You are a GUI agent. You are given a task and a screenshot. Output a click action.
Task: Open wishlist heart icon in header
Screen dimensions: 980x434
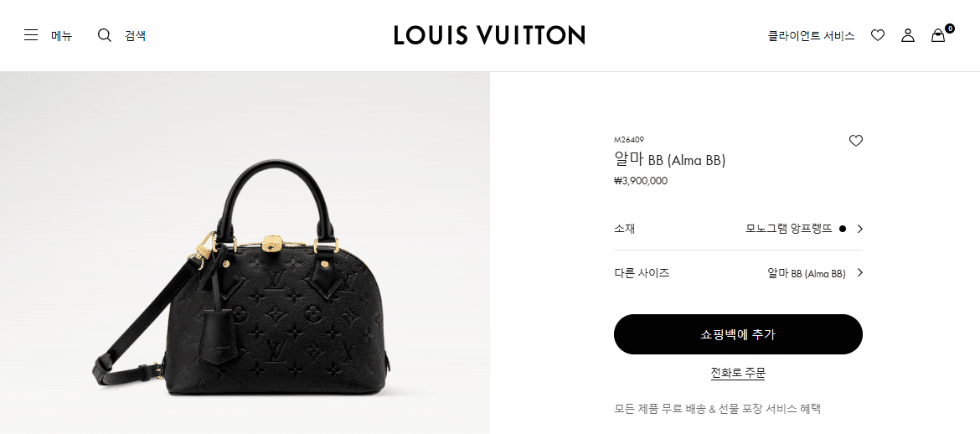[x=878, y=35]
